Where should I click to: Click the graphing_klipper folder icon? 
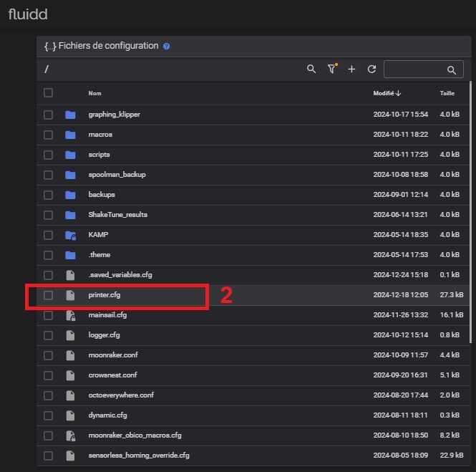tap(70, 115)
